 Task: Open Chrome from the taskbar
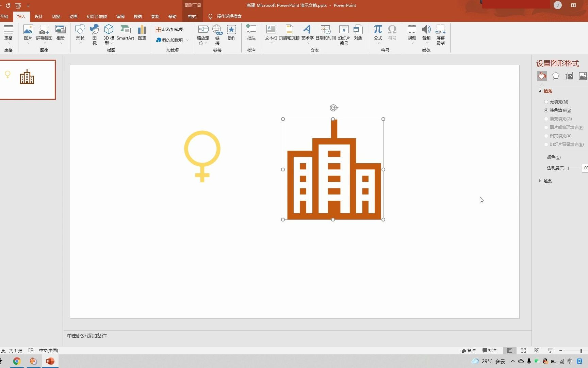17,361
